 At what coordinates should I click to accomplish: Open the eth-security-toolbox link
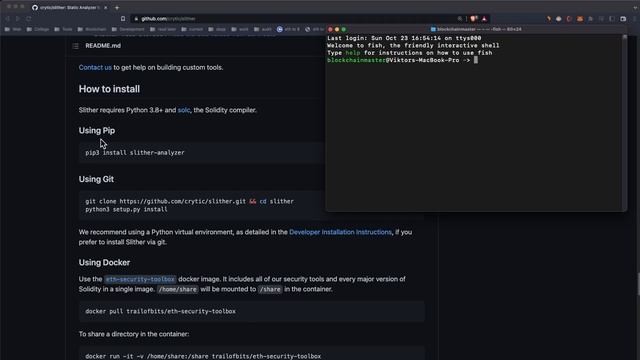(x=140, y=279)
